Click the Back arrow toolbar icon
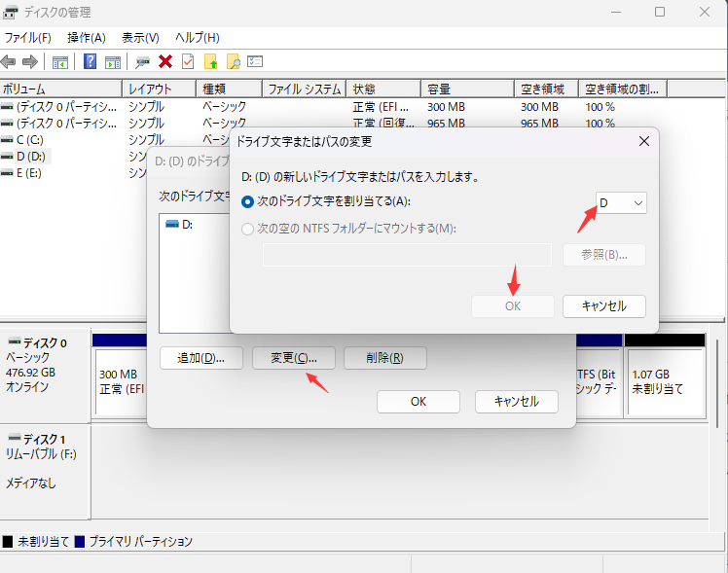 [9, 61]
